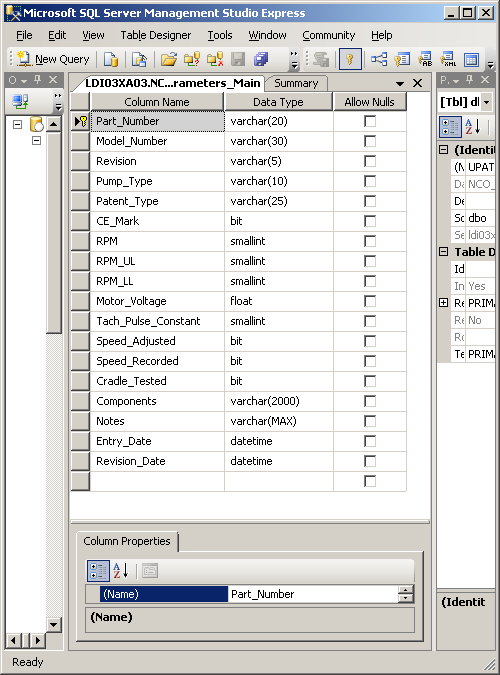500x675 pixels.
Task: Open Object Explorer window position dropdown
Action: coord(24,80)
